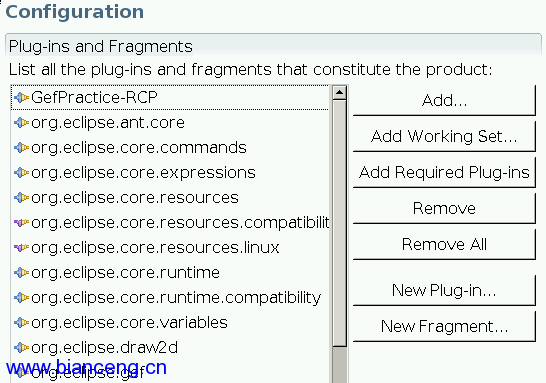
Task: Open the New Plug-in... wizard
Action: (444, 290)
